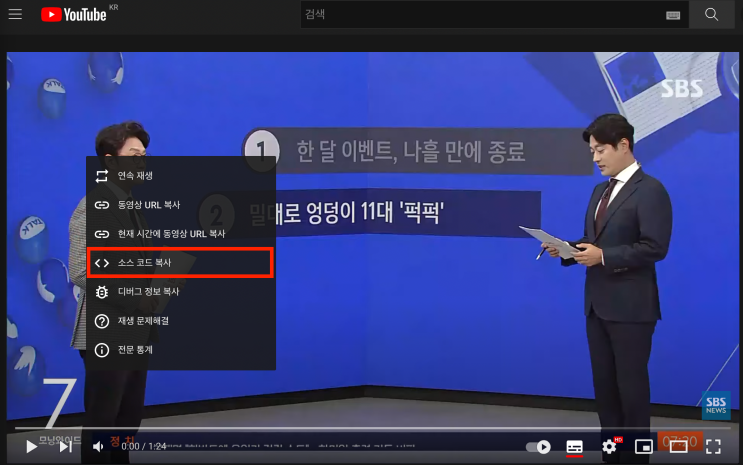Viewport: 743px width, 465px height.
Task: Open player settings gear
Action: (609, 447)
